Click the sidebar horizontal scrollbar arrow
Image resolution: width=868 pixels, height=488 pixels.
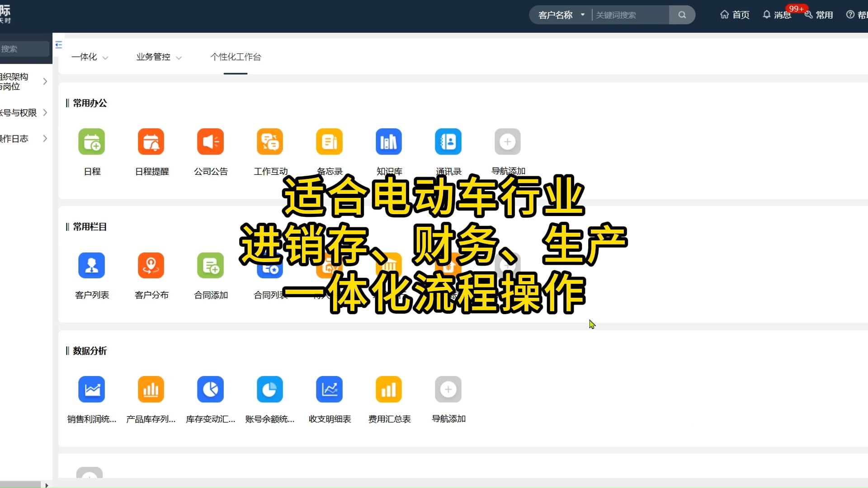pyautogui.click(x=47, y=485)
